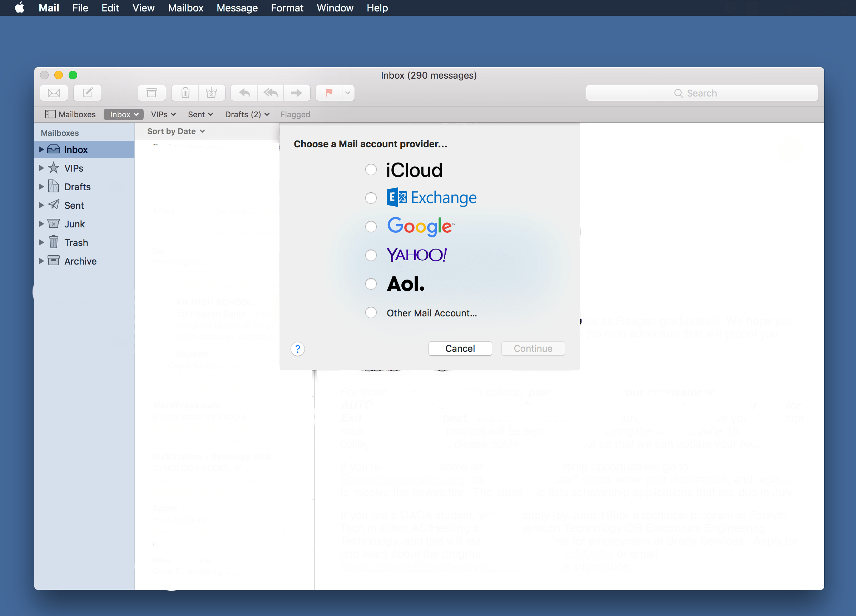The height and width of the screenshot is (616, 856).
Task: Click the Mailboxes sidebar header
Action: coord(60,133)
